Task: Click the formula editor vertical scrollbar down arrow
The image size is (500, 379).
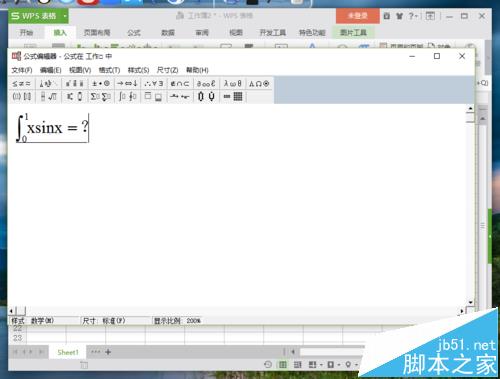Action: [470, 302]
